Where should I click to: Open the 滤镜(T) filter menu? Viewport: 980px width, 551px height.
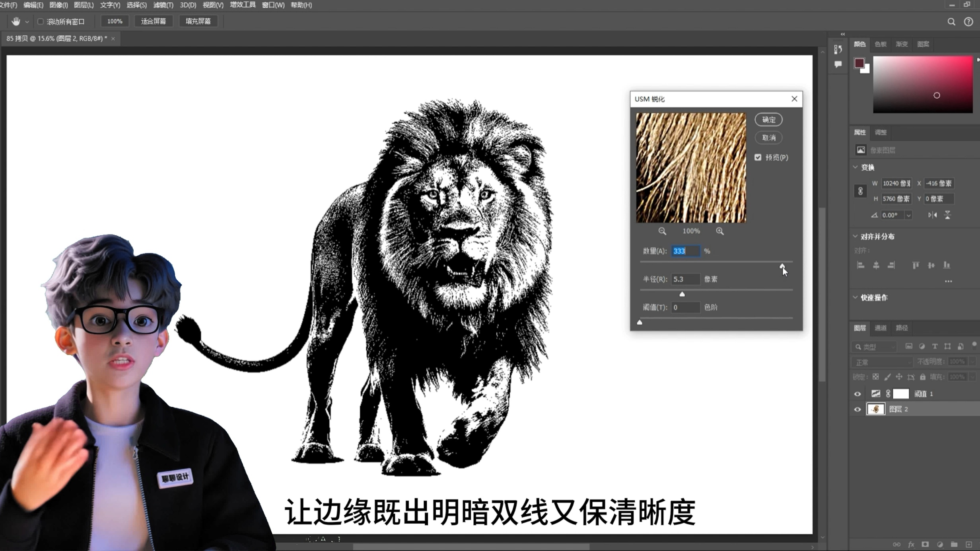[163, 5]
